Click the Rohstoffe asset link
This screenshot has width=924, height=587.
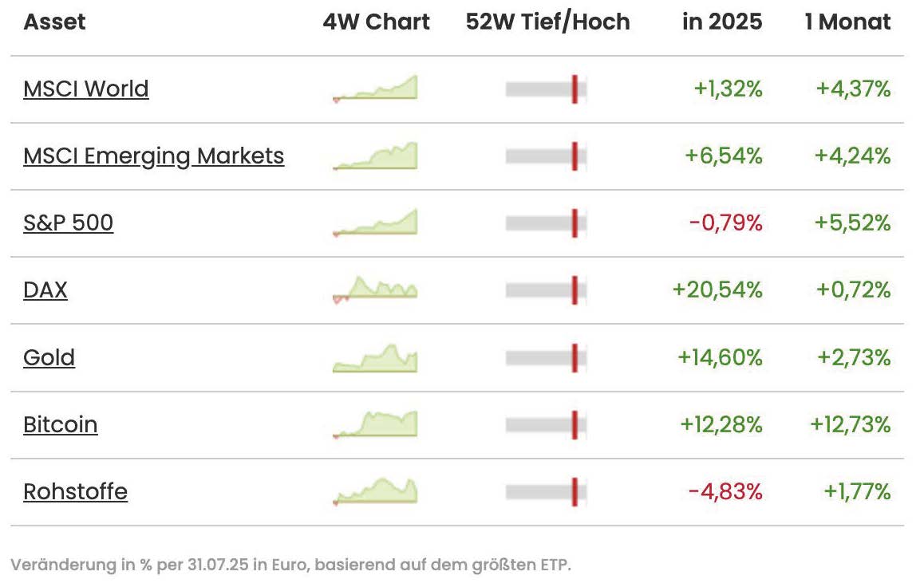pyautogui.click(x=76, y=491)
